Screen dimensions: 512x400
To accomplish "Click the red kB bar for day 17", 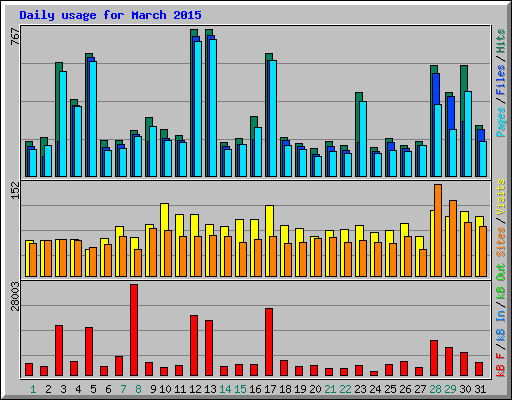I will 269,342.
